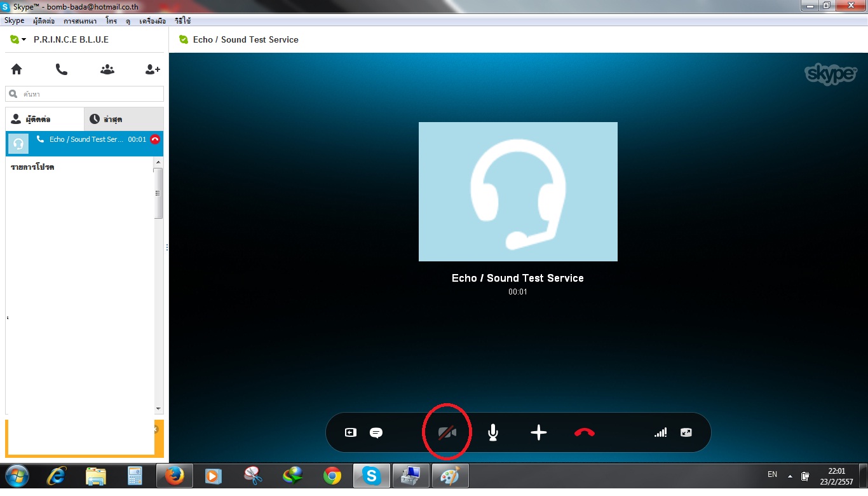This screenshot has width=868, height=496.
Task: Click the contact list scrollbar down arrow
Action: pos(158,408)
